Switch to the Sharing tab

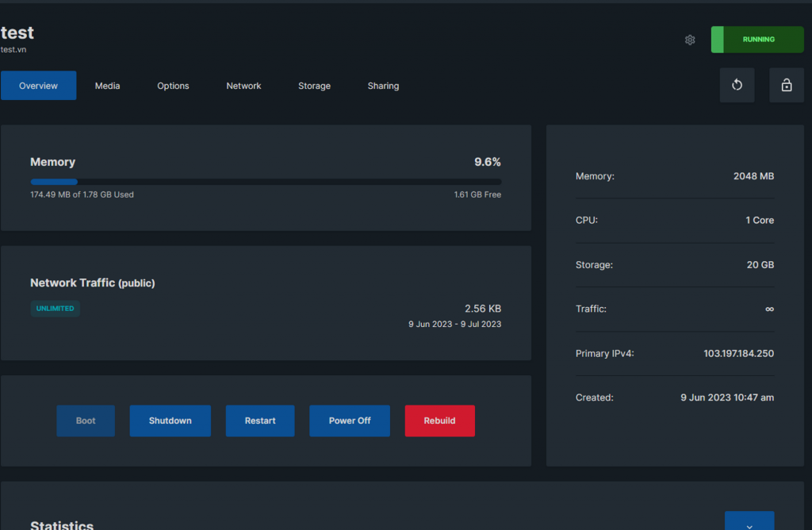point(383,86)
